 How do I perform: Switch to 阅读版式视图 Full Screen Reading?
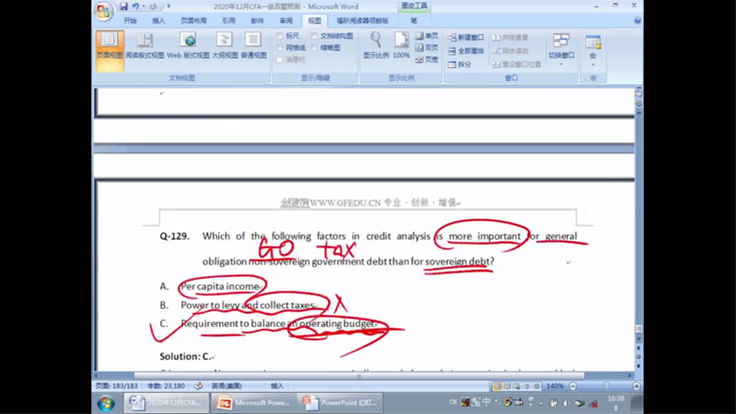(145, 46)
